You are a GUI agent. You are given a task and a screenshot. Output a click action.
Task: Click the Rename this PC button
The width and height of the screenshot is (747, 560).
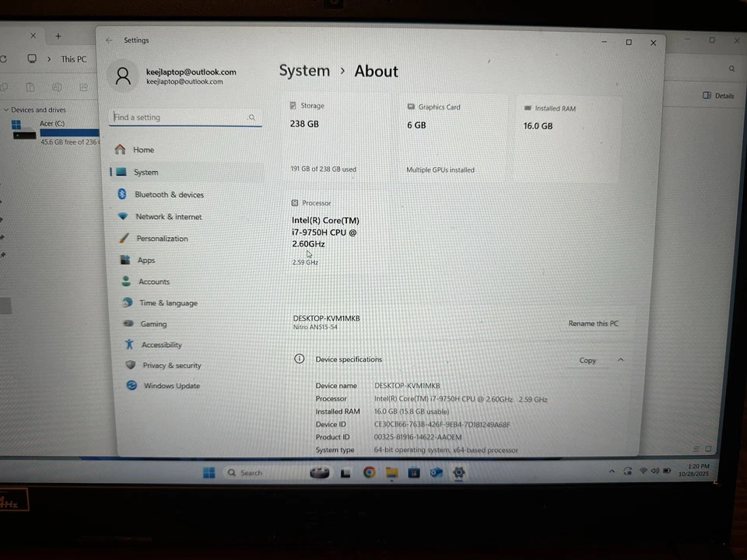[x=593, y=323]
